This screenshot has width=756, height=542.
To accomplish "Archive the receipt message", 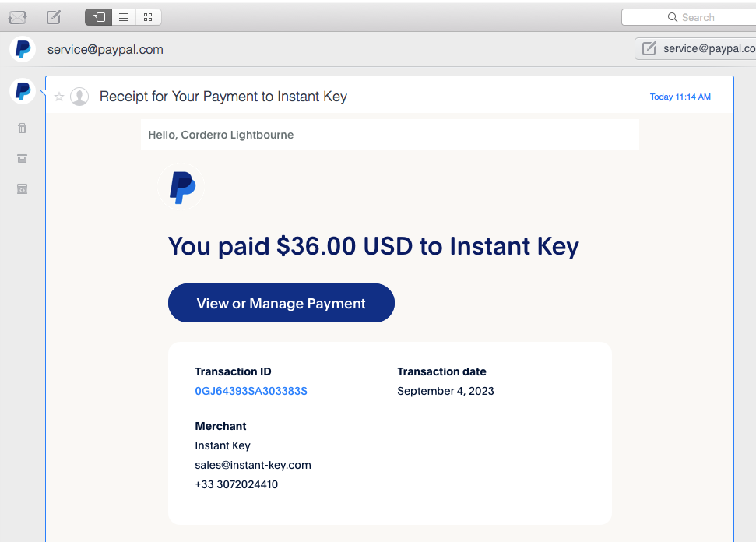I will click(x=23, y=158).
